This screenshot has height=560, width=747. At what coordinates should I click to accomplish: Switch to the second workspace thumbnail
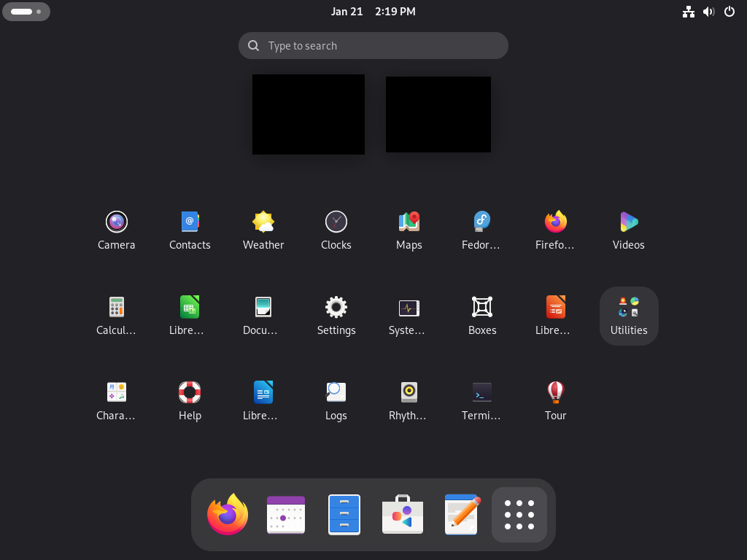[438, 114]
